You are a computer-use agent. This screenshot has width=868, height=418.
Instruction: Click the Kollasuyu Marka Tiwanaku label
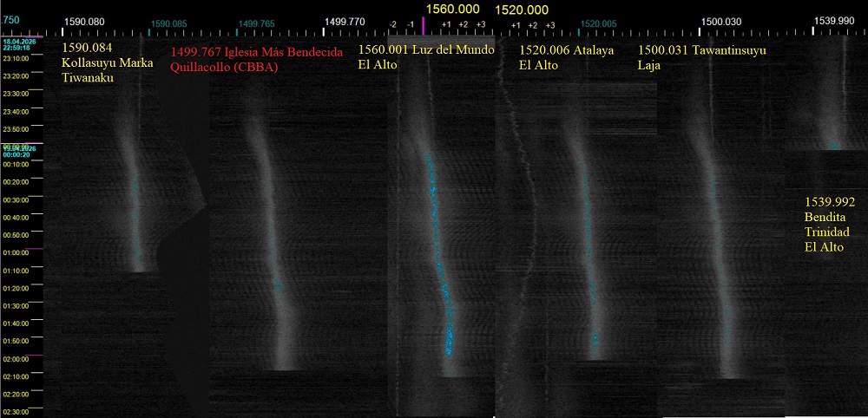(100, 63)
